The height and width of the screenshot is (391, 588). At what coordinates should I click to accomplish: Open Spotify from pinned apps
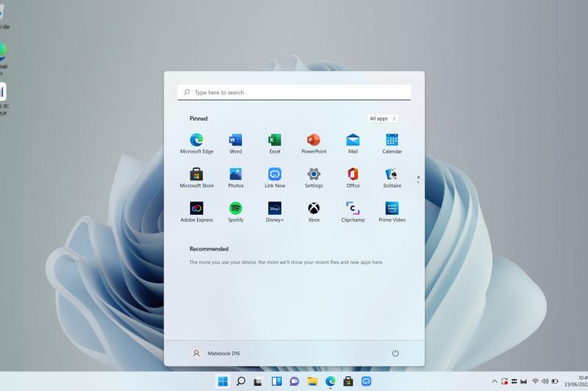click(x=235, y=212)
